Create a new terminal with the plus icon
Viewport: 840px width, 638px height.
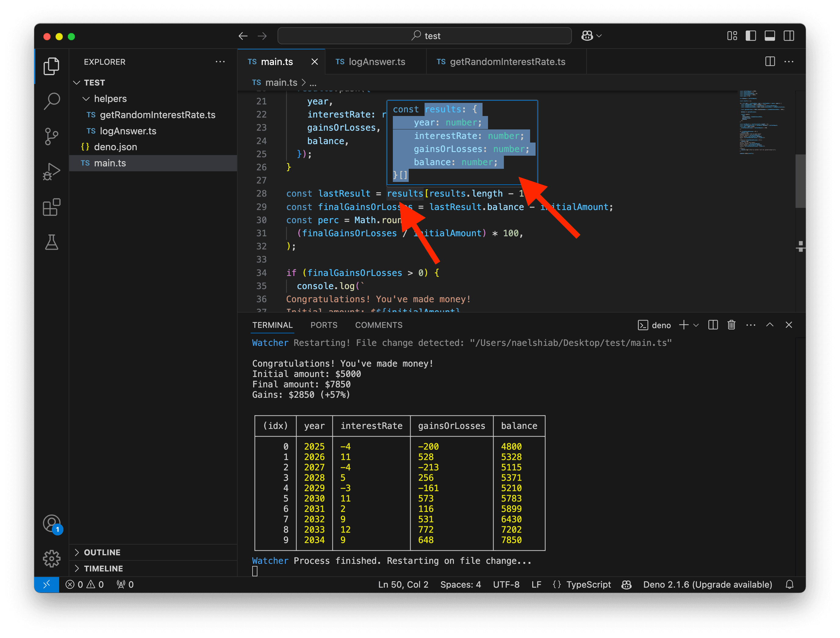(684, 325)
